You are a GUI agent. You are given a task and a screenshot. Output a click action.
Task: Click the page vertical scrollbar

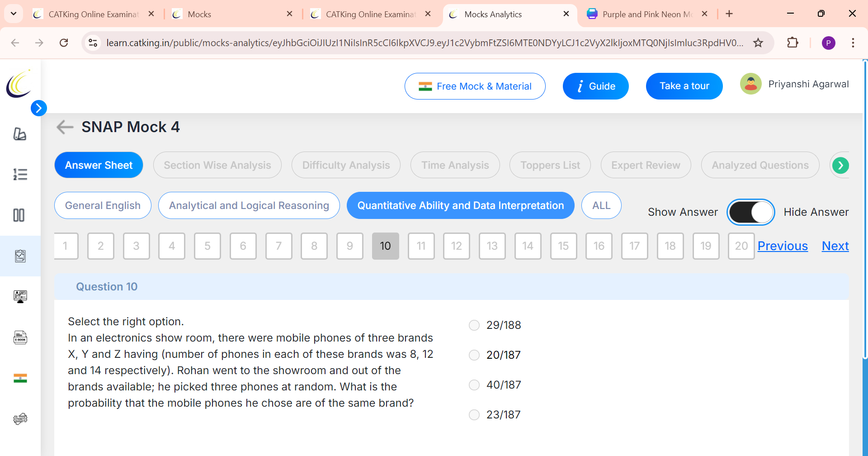click(865, 210)
